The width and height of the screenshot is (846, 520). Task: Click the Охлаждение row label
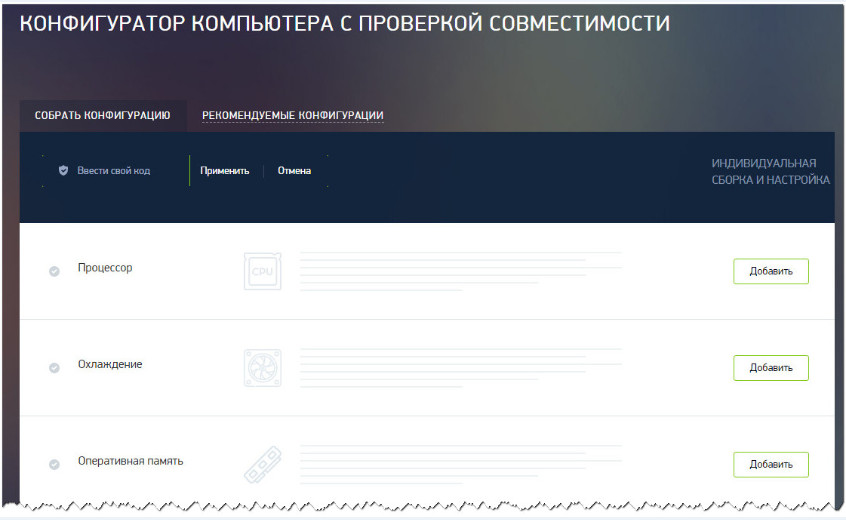click(110, 364)
